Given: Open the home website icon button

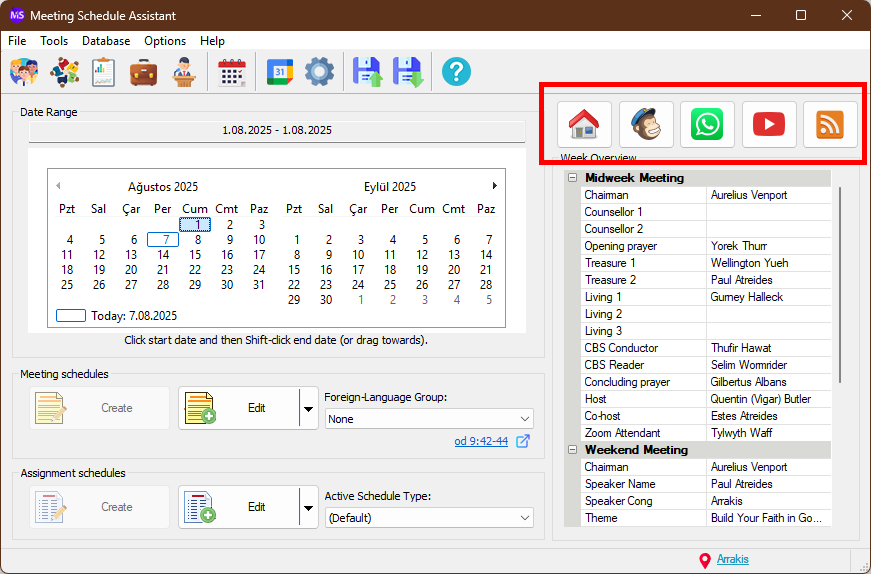Looking at the screenshot, I should [x=584, y=124].
